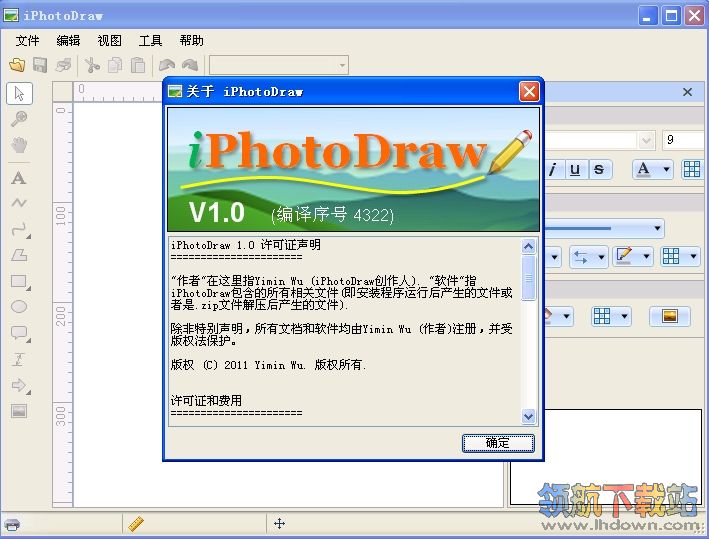Open the 帮助 menu

pyautogui.click(x=191, y=41)
